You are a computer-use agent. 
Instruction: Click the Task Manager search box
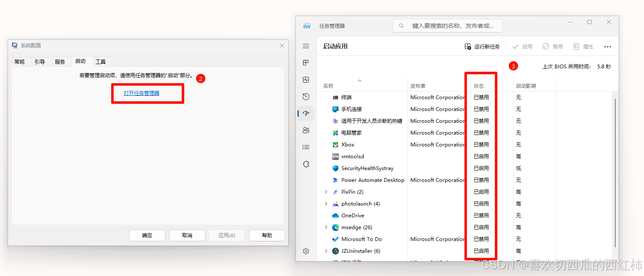click(x=448, y=26)
